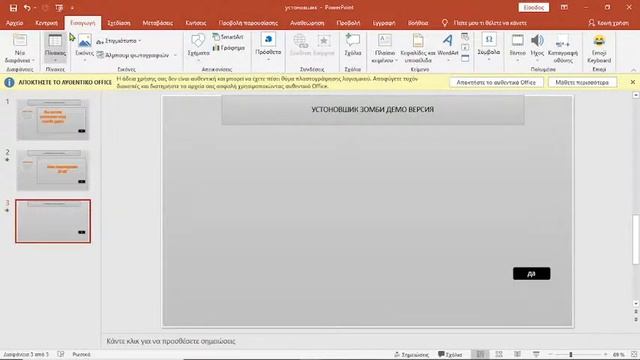Viewport: 640px width, 360px height.
Task: Click the Pictures (Εικόνες) icon
Action: pos(84,40)
